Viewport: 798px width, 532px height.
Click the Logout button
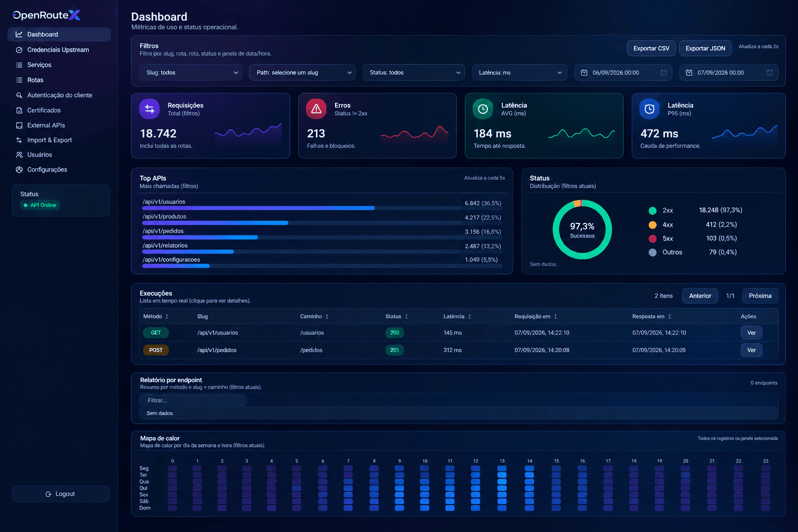(x=61, y=494)
